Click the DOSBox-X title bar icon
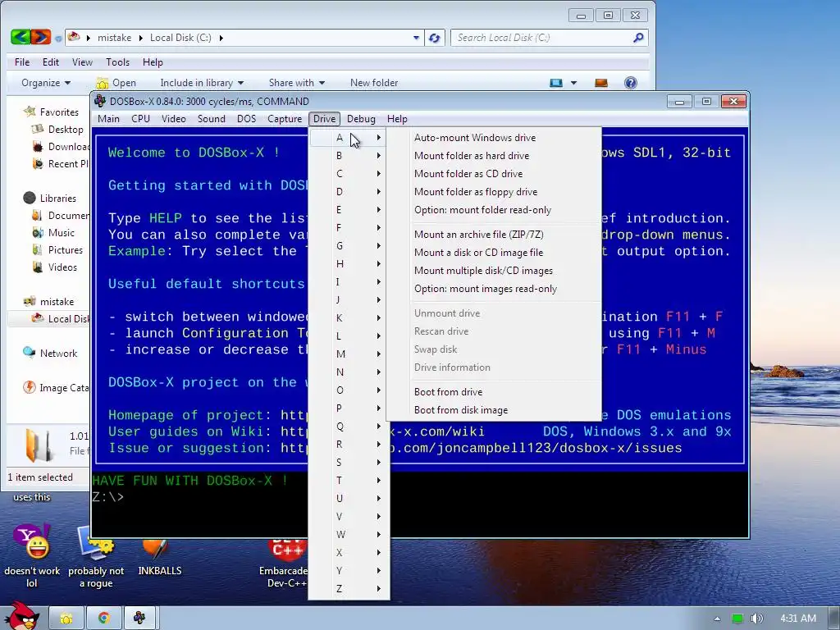This screenshot has height=630, width=840. click(99, 101)
